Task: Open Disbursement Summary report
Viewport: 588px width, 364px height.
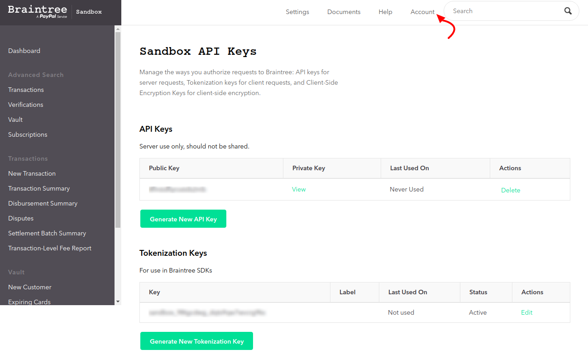Action: pyautogui.click(x=43, y=203)
